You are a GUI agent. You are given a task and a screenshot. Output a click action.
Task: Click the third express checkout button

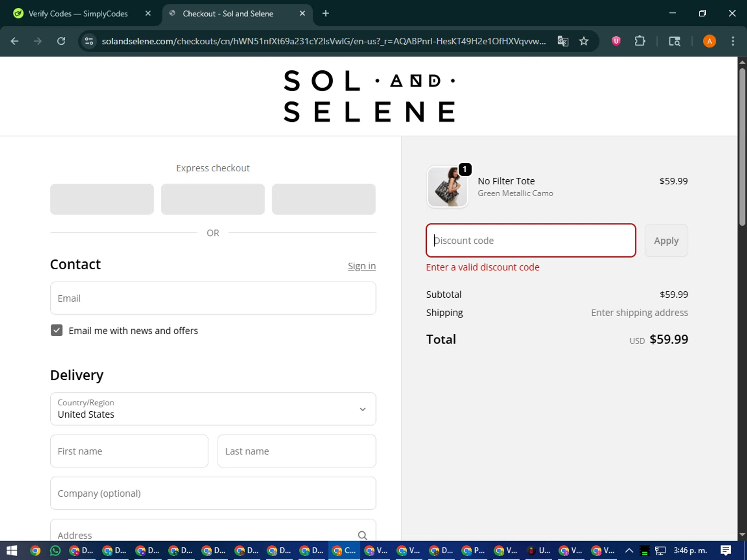coord(324,199)
